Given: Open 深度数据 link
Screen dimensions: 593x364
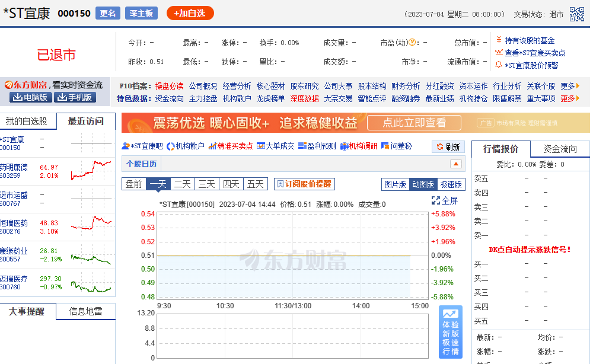Looking at the screenshot, I should (304, 98).
